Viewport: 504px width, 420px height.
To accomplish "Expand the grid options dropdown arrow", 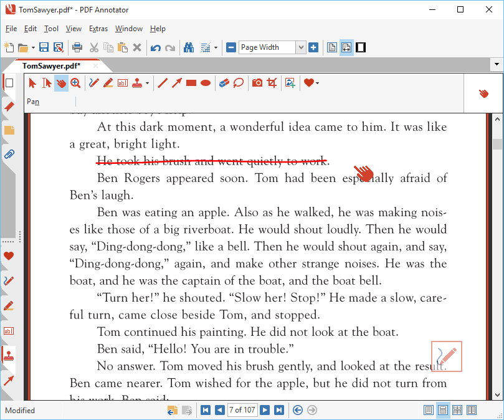I will coord(216,47).
